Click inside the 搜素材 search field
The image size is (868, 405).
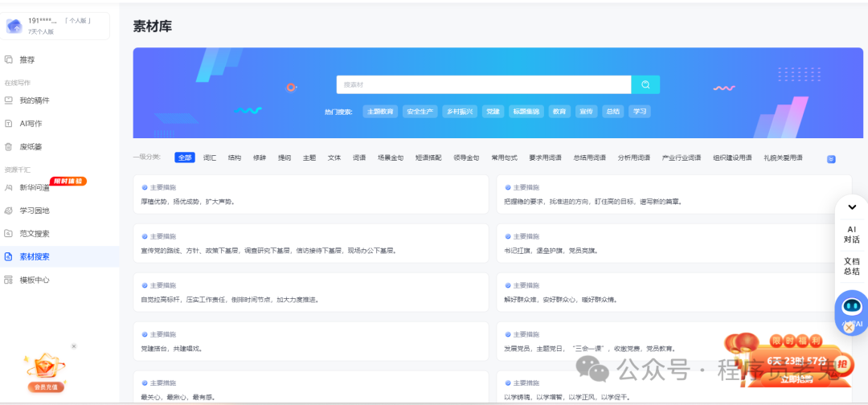point(484,84)
